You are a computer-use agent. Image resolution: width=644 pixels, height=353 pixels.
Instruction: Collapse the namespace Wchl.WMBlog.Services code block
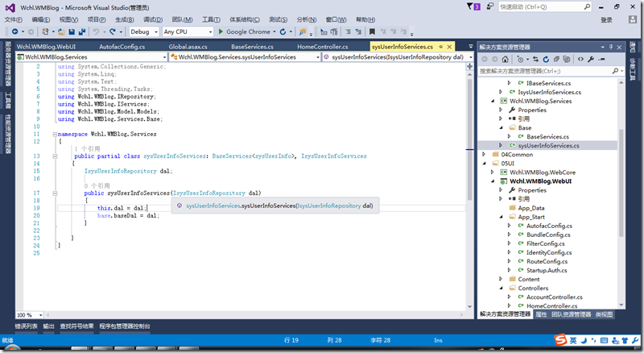(55, 134)
